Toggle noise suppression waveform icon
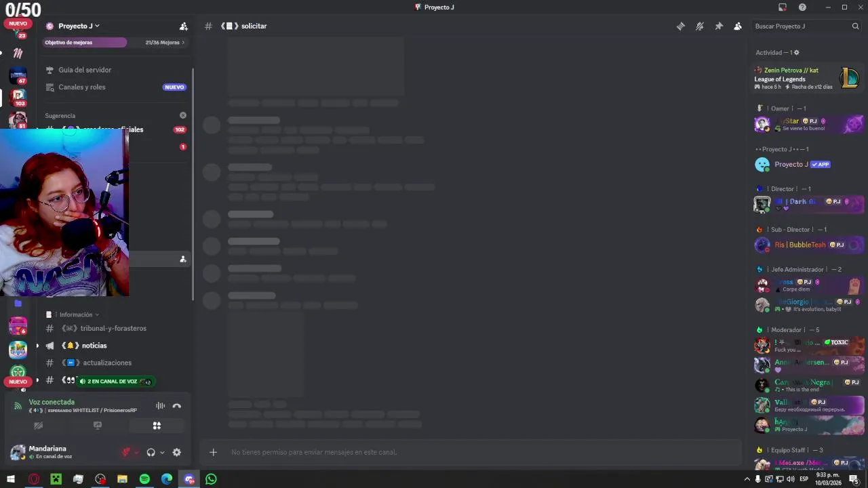This screenshot has height=488, width=868. point(160,406)
